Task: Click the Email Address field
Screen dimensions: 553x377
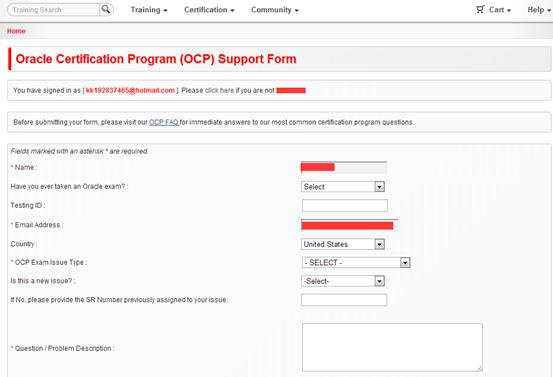Action: (349, 225)
